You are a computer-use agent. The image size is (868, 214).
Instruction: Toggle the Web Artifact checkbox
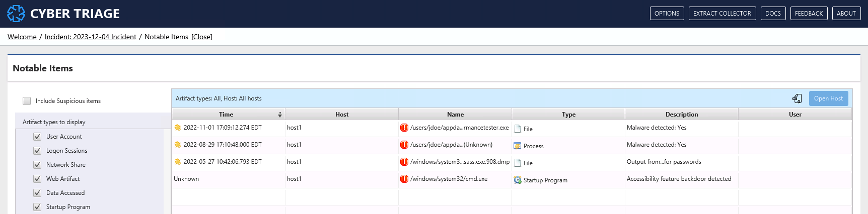37,179
